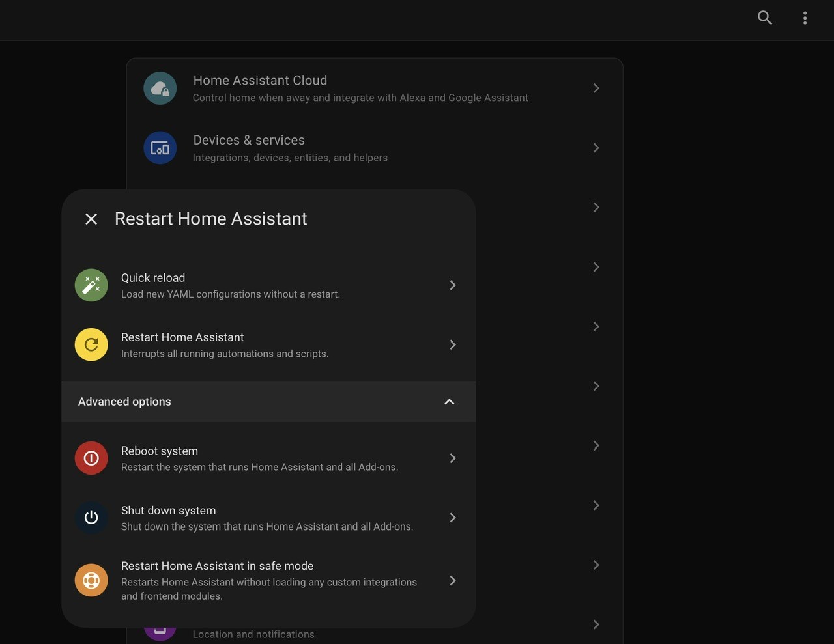Screen dimensions: 834x644
Task: Click the Home Assistant Cloud icon
Action: [160, 89]
